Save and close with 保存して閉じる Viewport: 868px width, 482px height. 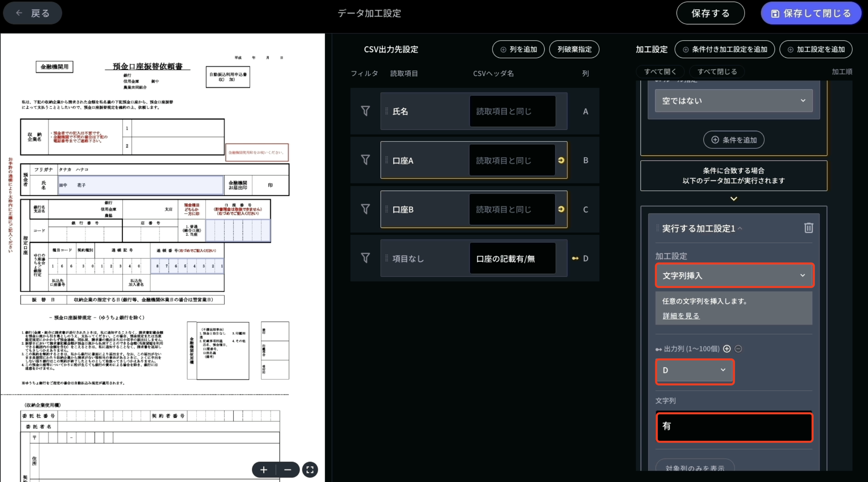point(811,13)
